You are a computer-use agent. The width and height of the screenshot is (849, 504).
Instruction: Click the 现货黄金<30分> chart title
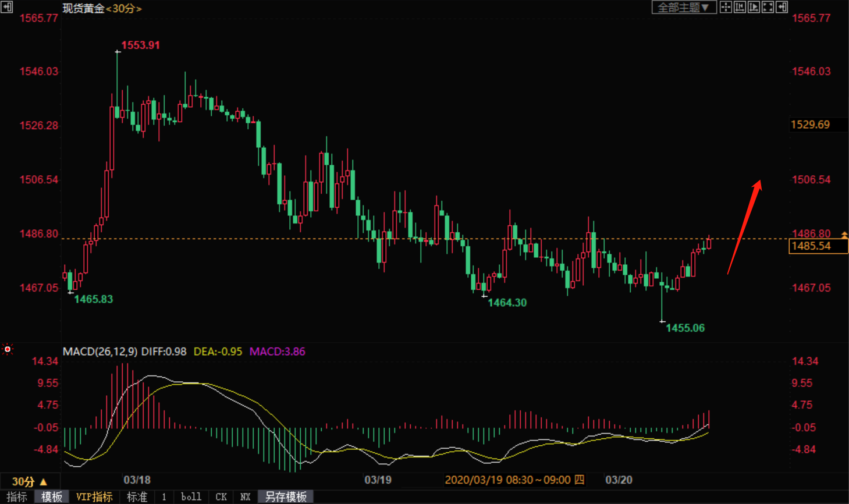coord(102,9)
